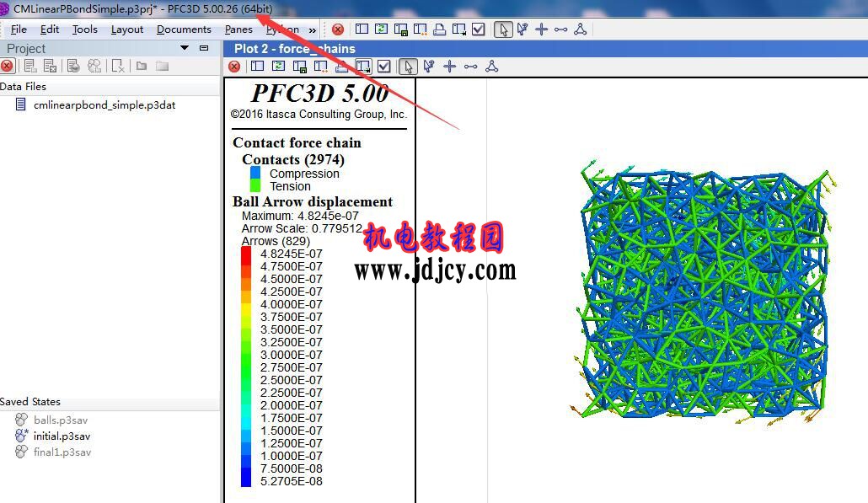Viewport: 868px width, 503px height.
Task: Click document-with-disc icon in Project toolbar
Action: point(73,67)
